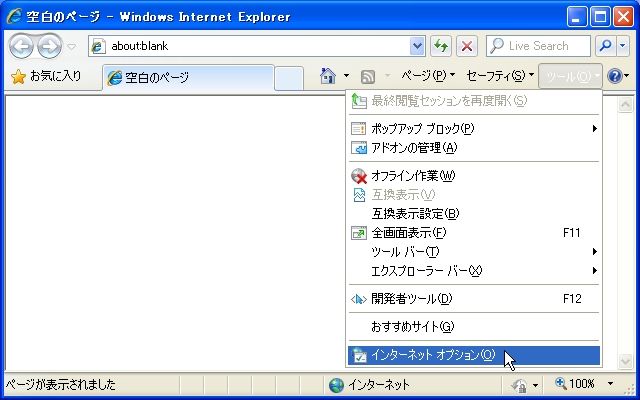Open a new blank tab
The height and width of the screenshot is (400, 640).
coord(289,78)
